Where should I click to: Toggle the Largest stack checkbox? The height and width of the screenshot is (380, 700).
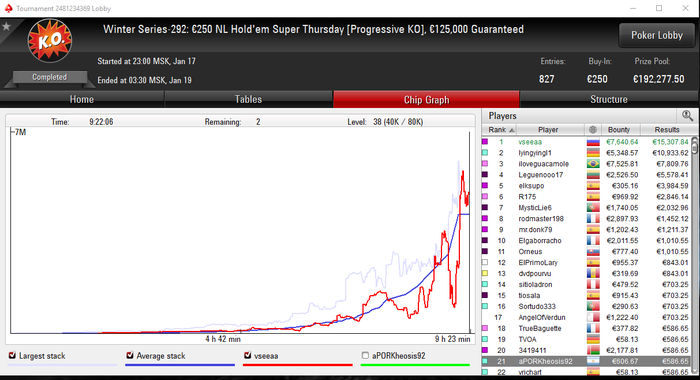(x=12, y=355)
